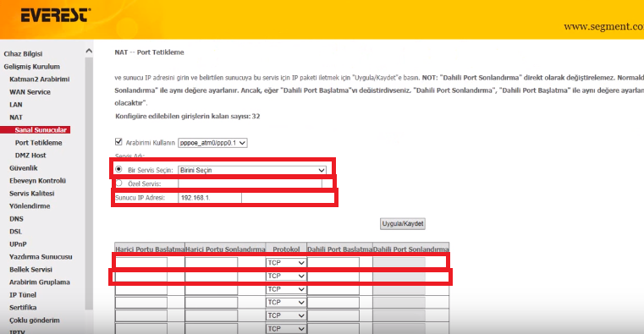The width and height of the screenshot is (644, 334).
Task: Open Yazdırma Sunucusu page
Action: [x=41, y=257]
